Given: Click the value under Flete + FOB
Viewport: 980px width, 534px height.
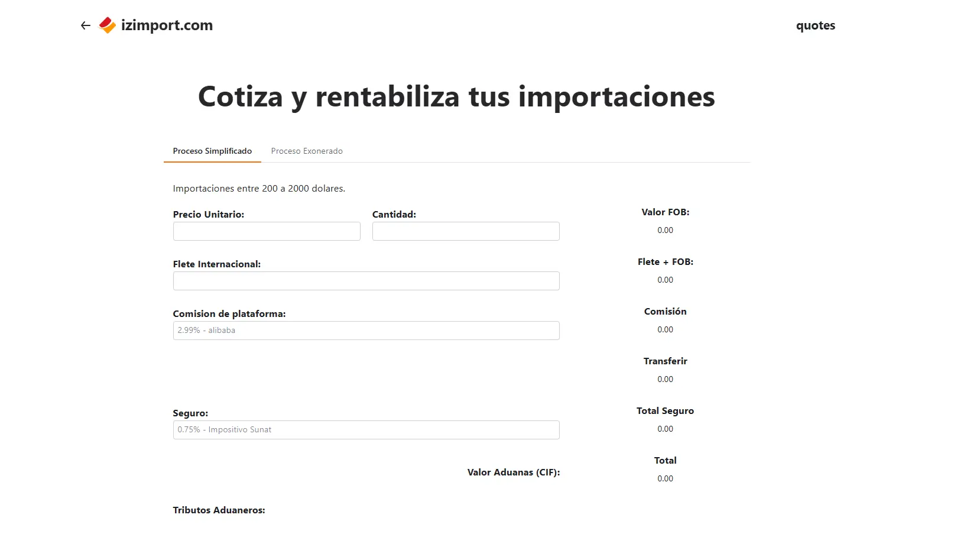Looking at the screenshot, I should click(x=666, y=280).
